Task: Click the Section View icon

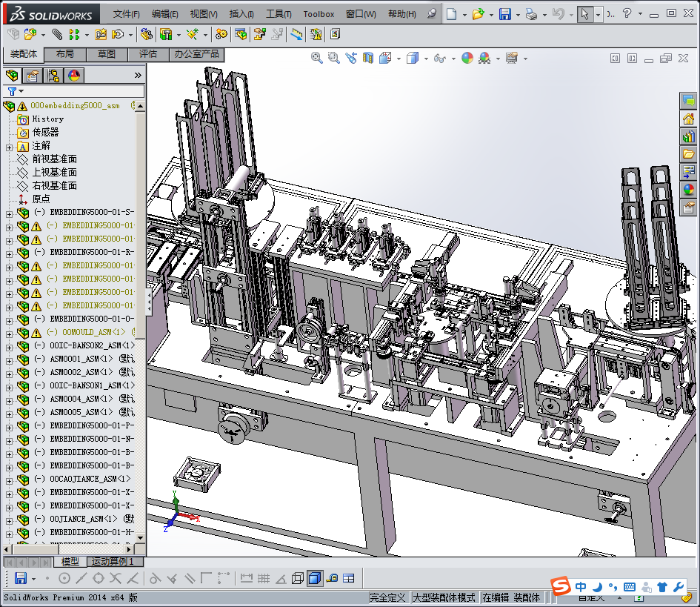Action: click(368, 58)
